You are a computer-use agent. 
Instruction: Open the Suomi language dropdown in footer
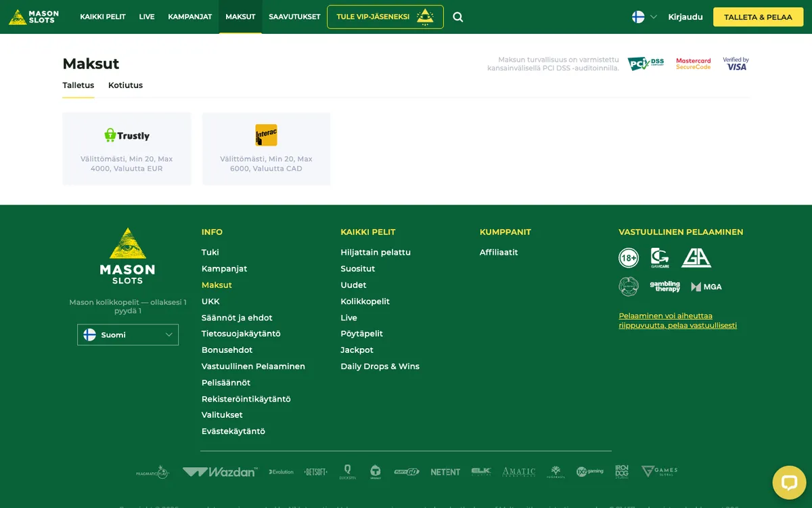pyautogui.click(x=128, y=335)
